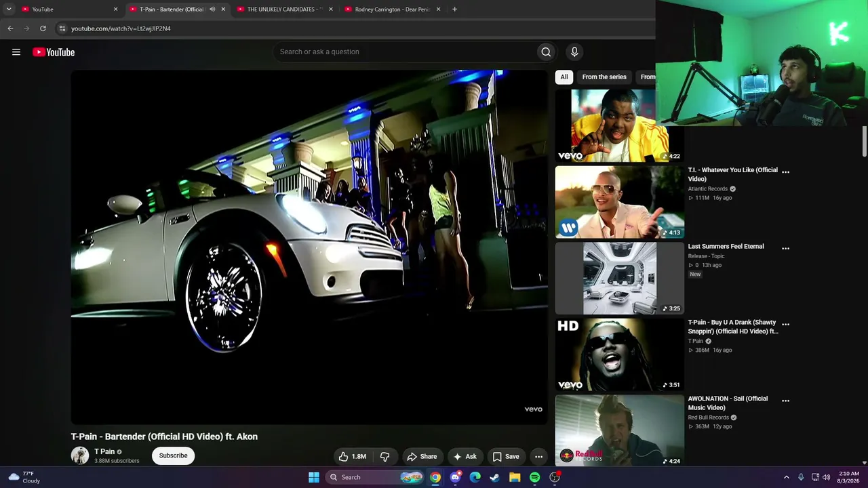The image size is (868, 488).
Task: Go forward in browser history
Action: [x=26, y=28]
